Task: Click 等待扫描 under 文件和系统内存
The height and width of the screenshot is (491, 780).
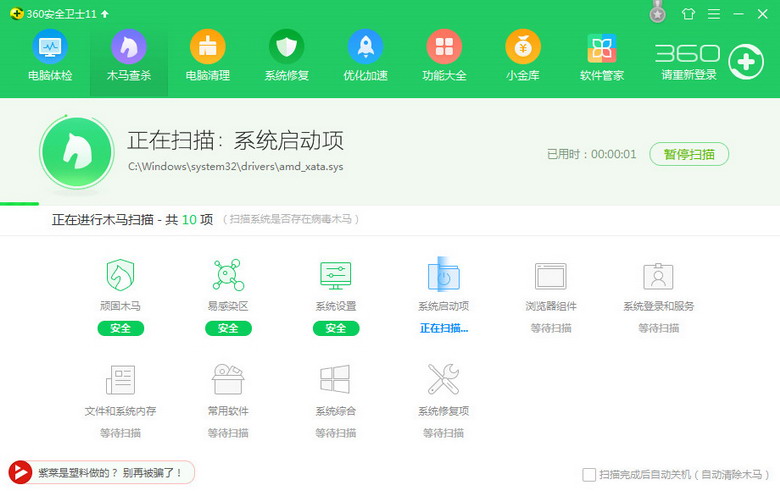Action: pos(120,433)
